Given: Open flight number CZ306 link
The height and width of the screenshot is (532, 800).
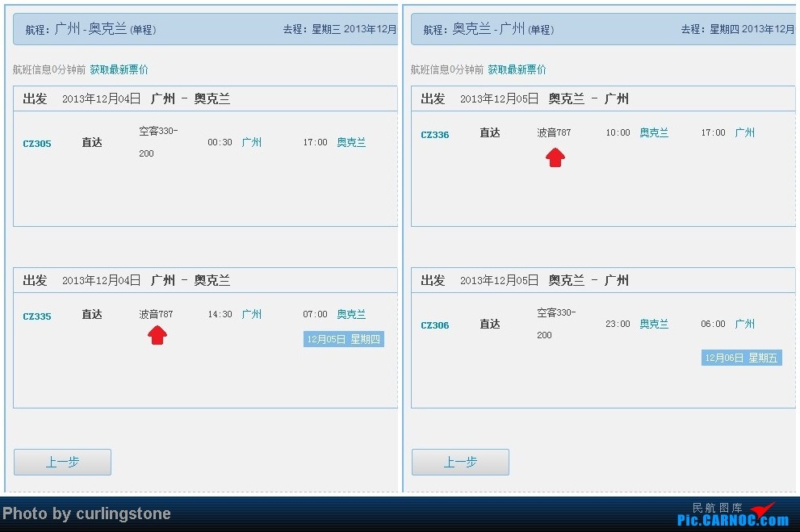Looking at the screenshot, I should [434, 325].
